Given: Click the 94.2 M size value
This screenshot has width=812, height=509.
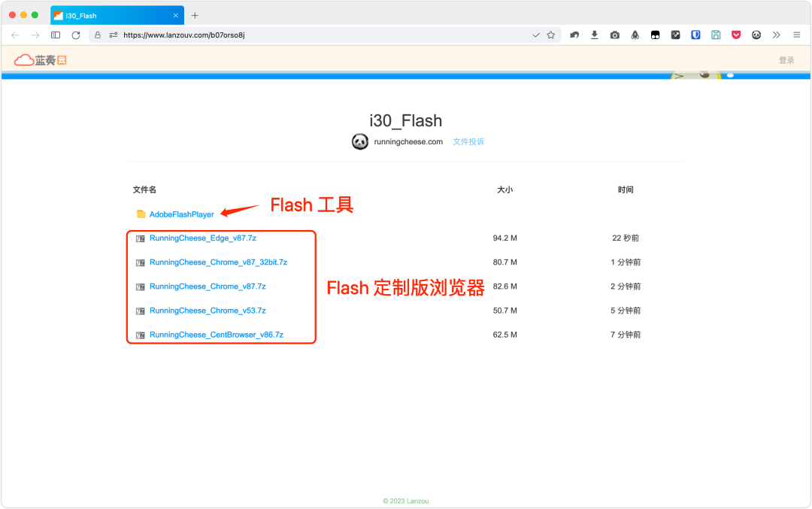Looking at the screenshot, I should pyautogui.click(x=505, y=238).
